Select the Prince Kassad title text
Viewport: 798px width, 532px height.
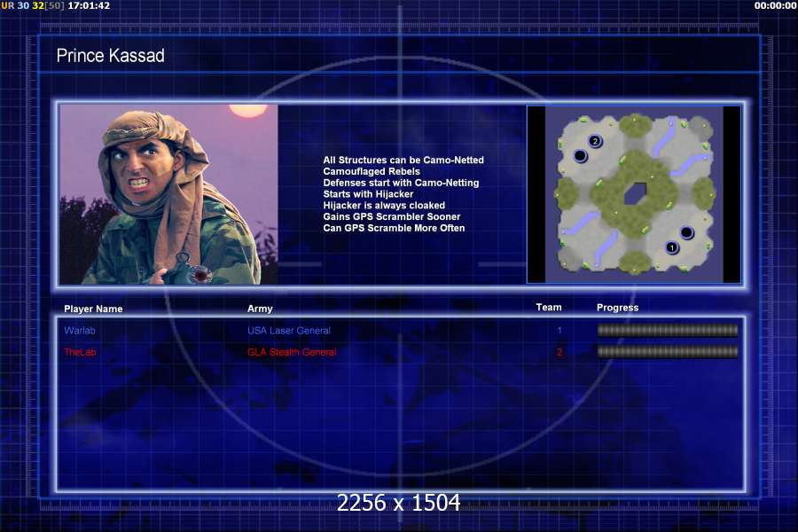(110, 56)
